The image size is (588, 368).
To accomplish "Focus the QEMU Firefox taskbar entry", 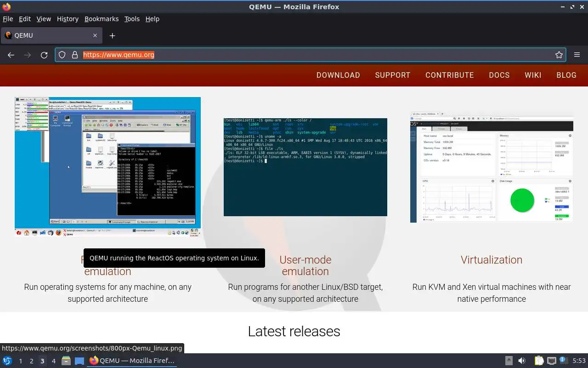I will 132,361.
